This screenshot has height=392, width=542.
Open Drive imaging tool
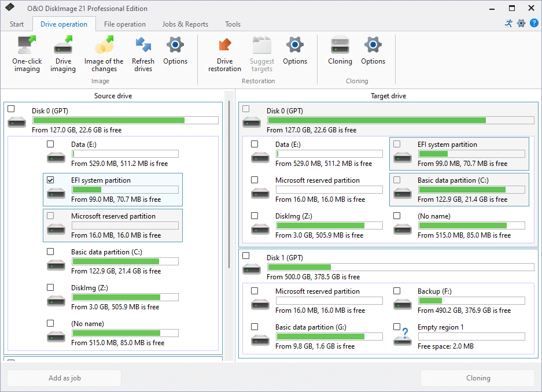(x=63, y=54)
